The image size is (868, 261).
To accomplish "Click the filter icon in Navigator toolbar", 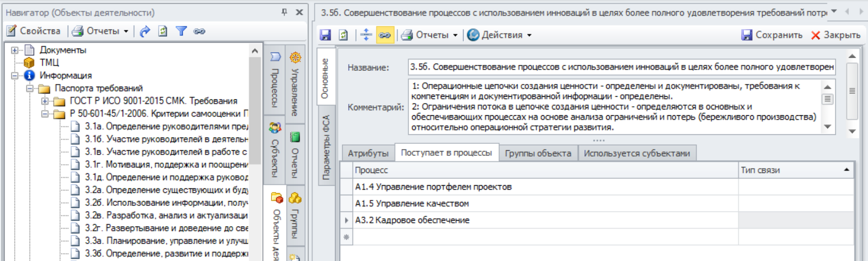I will [x=181, y=31].
